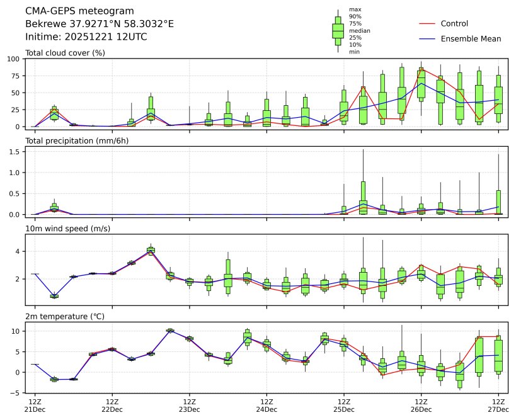This screenshot has height=420, width=516.
Task: Click the 12Z 23Dec axis tick label
Action: 189,406
